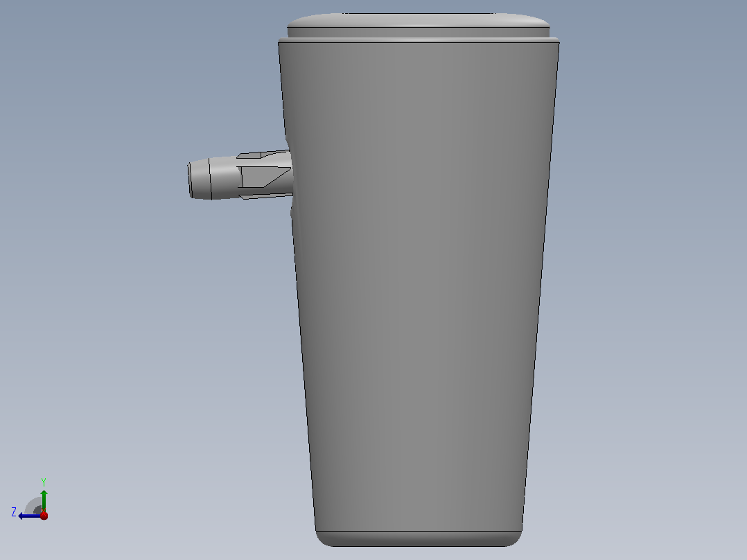Pick the spout's tapered middle section

click(x=224, y=177)
